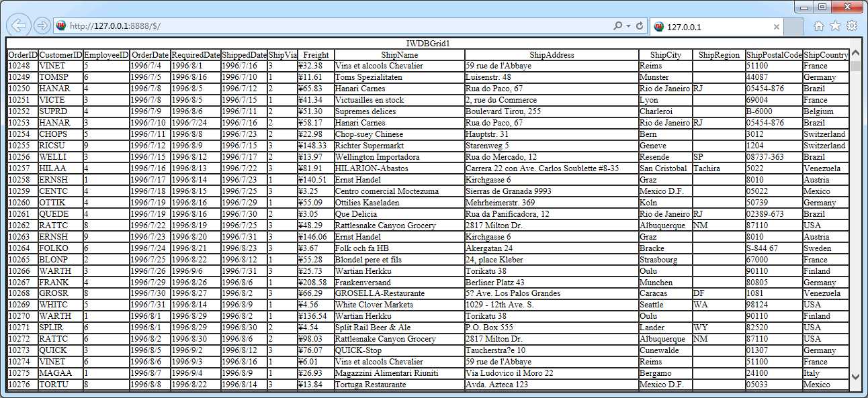Click the Chop-suey Chinese ship name
Image resolution: width=868 pixels, height=398 pixels.
399,134
